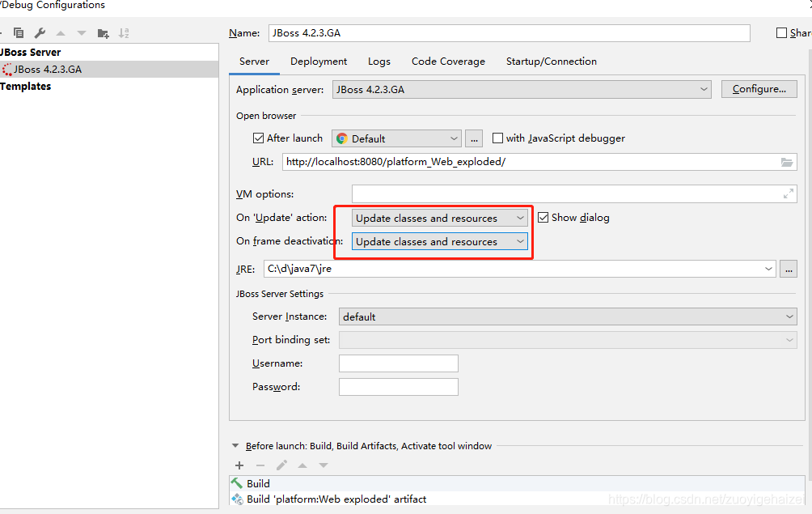Add a before-launch task with plus icon
Viewport: 812px width, 514px height.
coord(239,465)
